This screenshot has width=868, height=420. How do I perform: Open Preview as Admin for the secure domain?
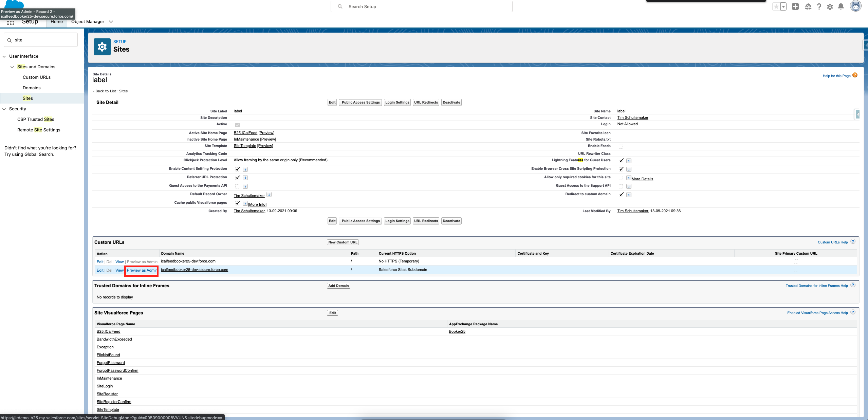click(x=141, y=270)
